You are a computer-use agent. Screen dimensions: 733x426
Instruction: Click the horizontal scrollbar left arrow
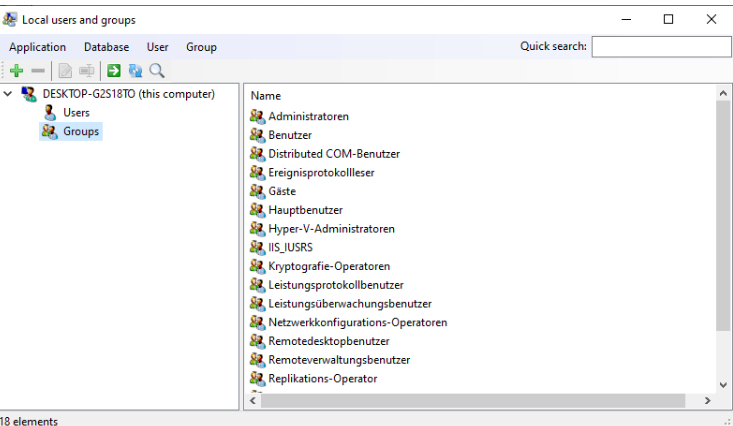click(x=253, y=401)
